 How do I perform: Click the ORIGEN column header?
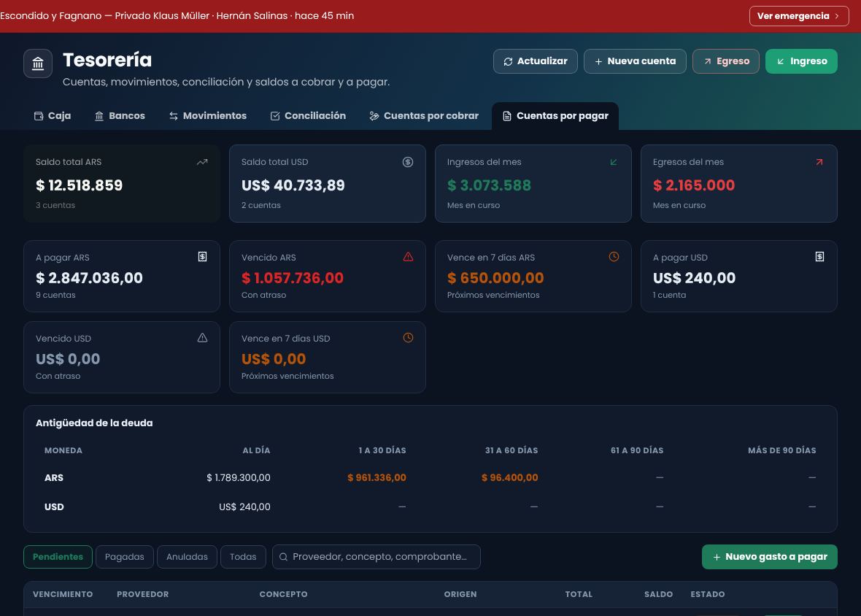click(x=460, y=594)
